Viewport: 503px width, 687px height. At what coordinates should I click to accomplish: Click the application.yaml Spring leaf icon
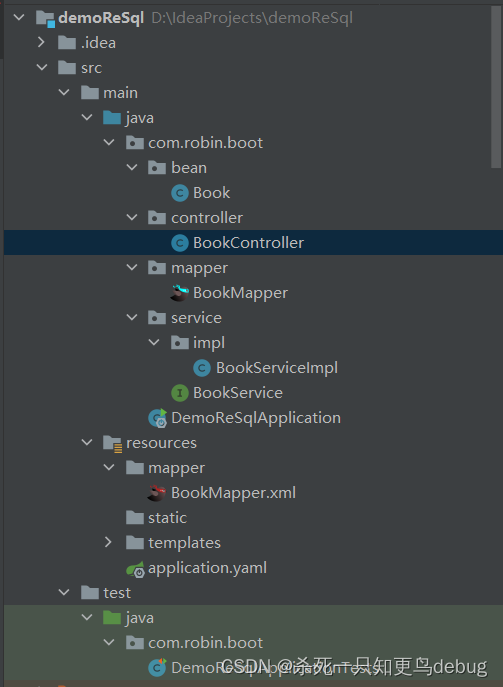pyautogui.click(x=135, y=569)
